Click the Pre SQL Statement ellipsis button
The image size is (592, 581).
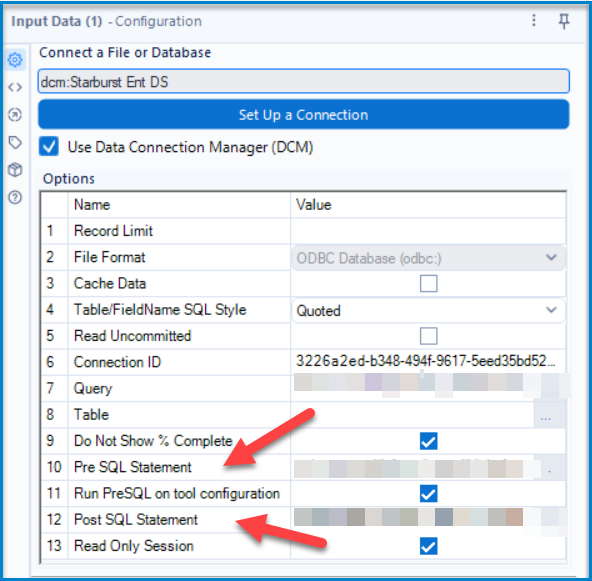point(549,467)
